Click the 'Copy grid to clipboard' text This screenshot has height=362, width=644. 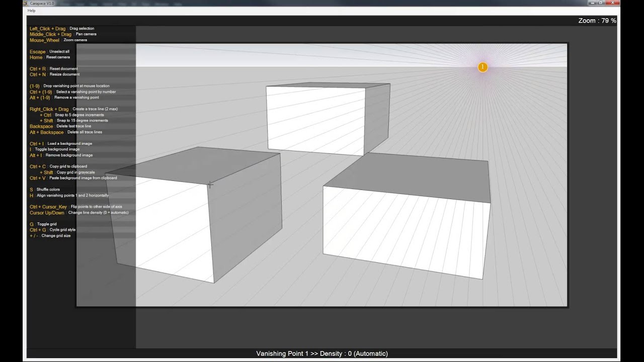point(68,166)
